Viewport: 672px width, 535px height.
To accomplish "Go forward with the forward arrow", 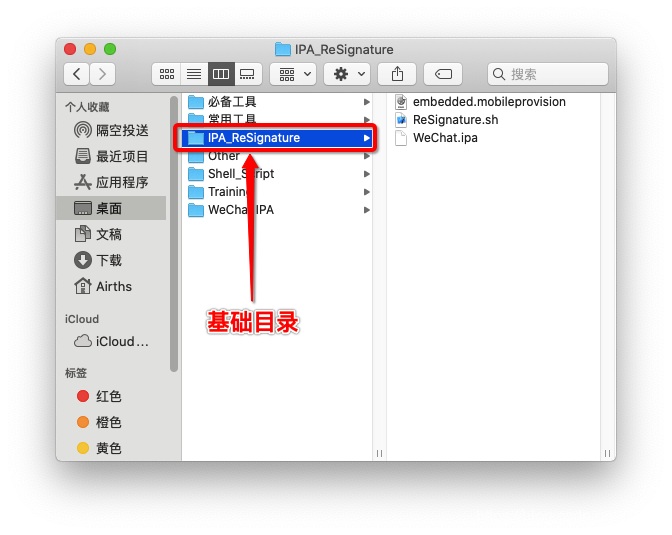I will click(102, 74).
